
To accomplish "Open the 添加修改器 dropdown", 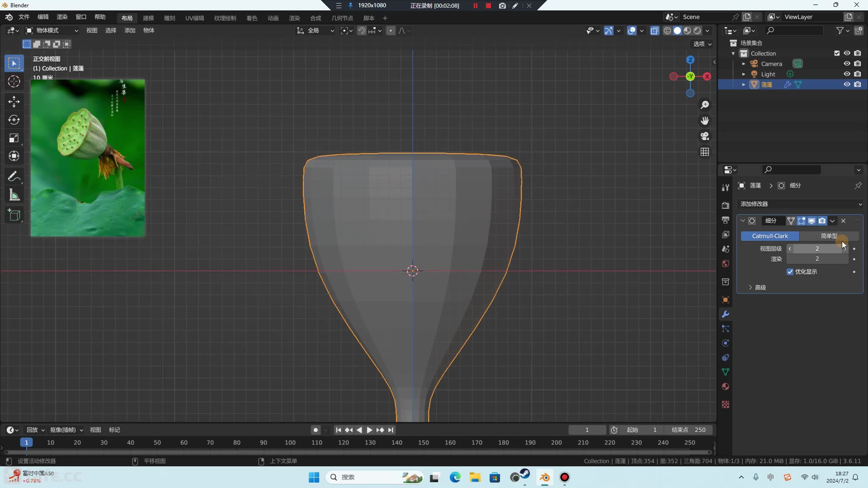I will click(800, 204).
